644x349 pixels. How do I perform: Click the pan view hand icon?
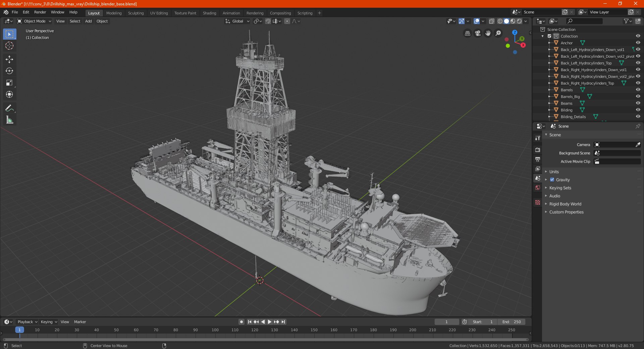[488, 33]
